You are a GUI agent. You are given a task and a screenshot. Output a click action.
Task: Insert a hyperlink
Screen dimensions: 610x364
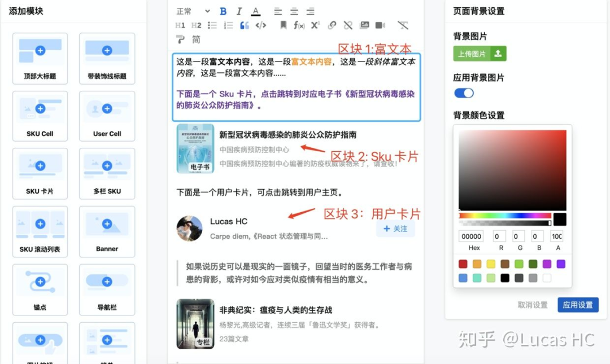[x=332, y=25]
